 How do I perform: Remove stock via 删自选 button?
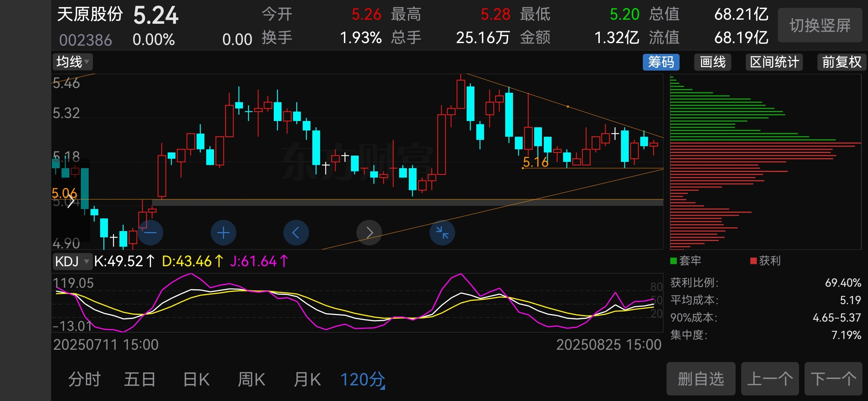(701, 379)
